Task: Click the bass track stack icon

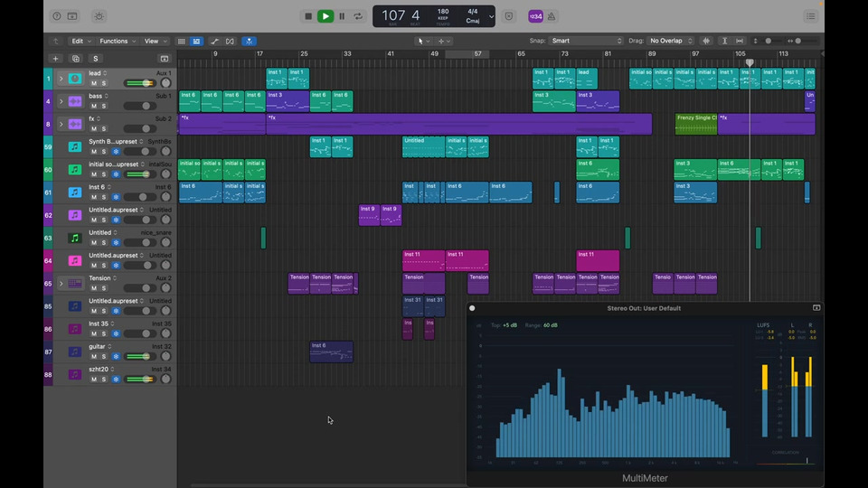Action: point(75,101)
